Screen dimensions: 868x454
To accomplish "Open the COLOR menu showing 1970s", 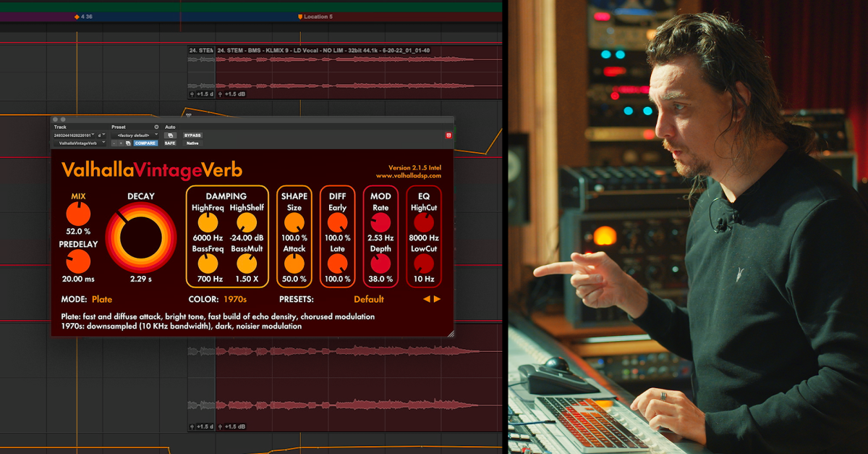I will click(x=235, y=299).
